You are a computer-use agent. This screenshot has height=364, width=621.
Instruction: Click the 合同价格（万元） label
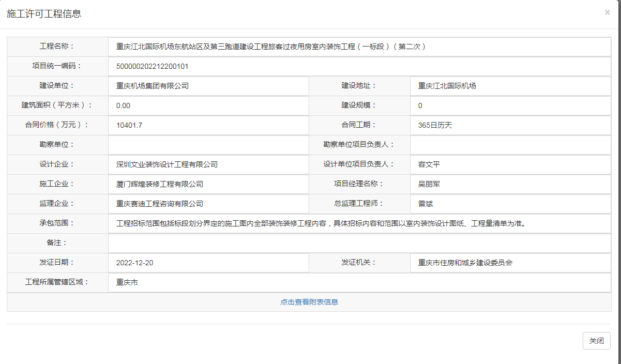(57, 125)
